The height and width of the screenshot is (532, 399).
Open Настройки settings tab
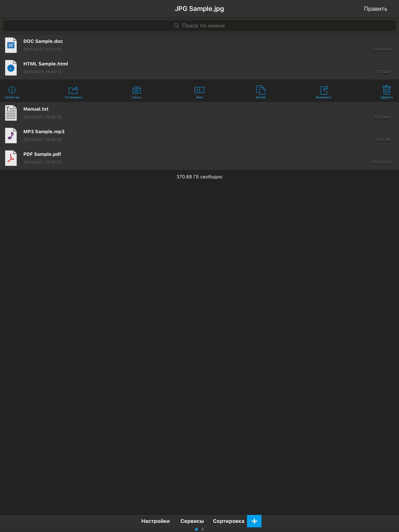(155, 521)
